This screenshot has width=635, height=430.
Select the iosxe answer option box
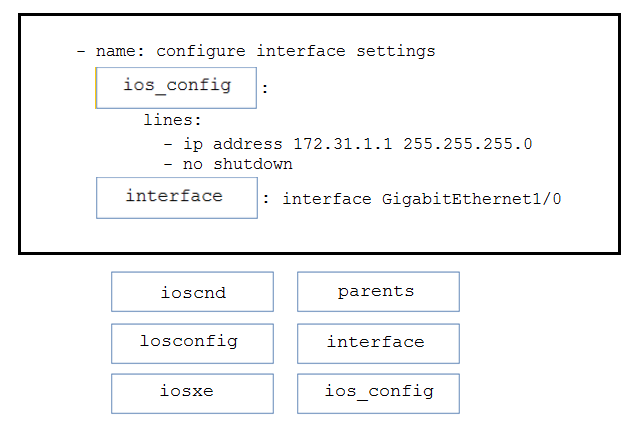click(x=192, y=394)
